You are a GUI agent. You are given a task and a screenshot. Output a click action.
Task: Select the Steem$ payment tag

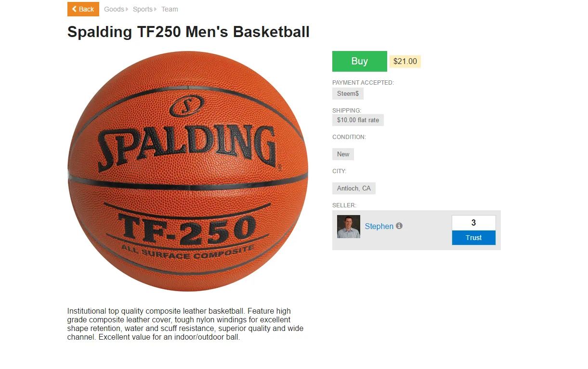[x=348, y=93]
